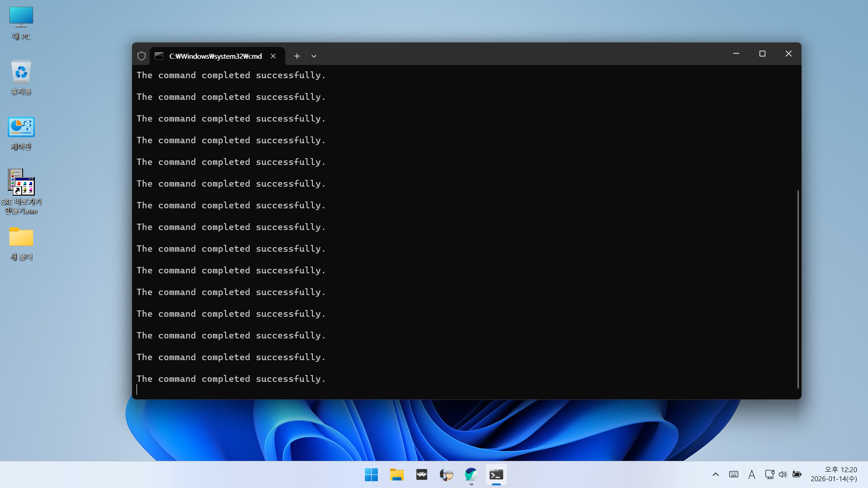Open the Windows Start menu
Screen dimensions: 868x488
coord(371,474)
